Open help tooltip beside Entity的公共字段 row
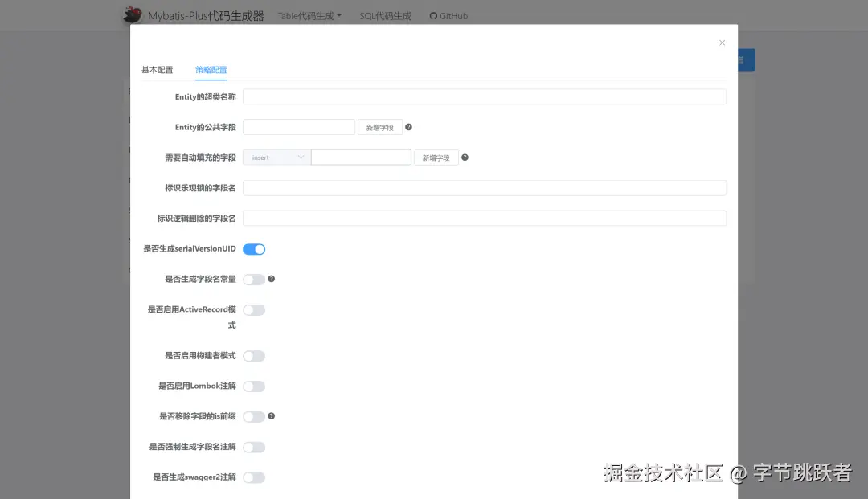The width and height of the screenshot is (868, 499). (409, 126)
